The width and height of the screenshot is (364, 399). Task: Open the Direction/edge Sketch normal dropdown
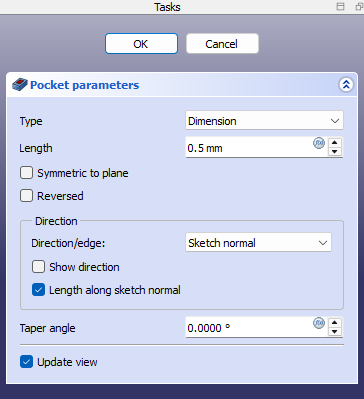coord(258,243)
